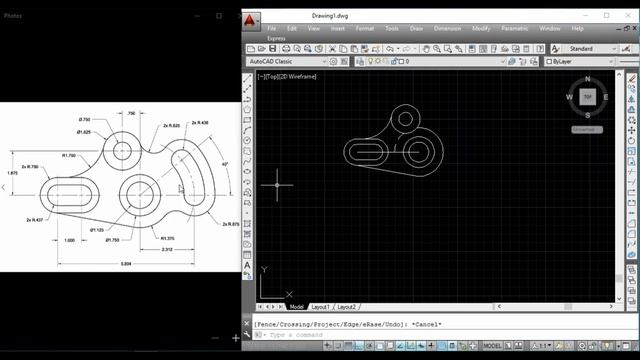640x360 pixels.
Task: Switch to the Layout2 tab
Action: tap(346, 307)
